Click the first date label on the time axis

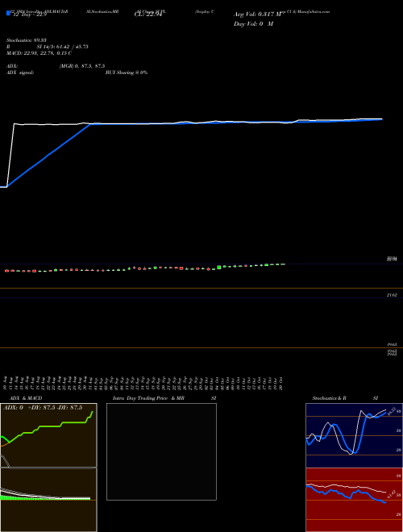coord(6,382)
